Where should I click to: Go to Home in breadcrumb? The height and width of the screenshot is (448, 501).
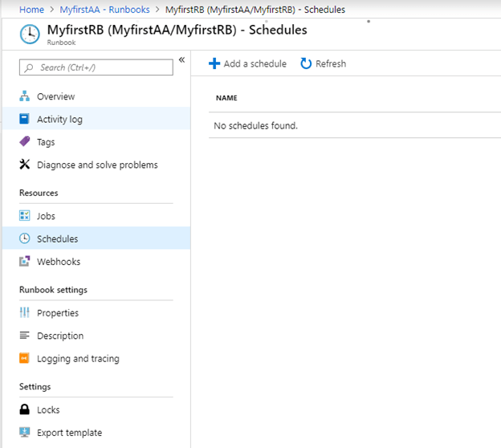point(31,10)
